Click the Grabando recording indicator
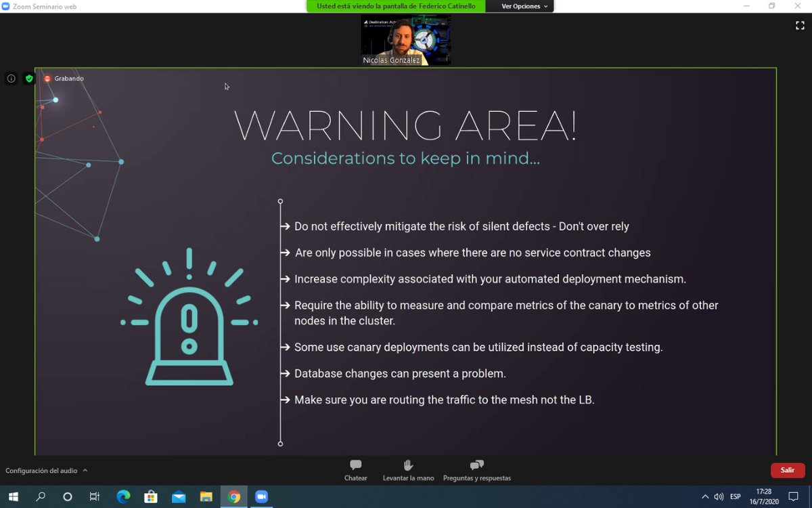Image resolution: width=812 pixels, height=508 pixels. click(x=64, y=79)
